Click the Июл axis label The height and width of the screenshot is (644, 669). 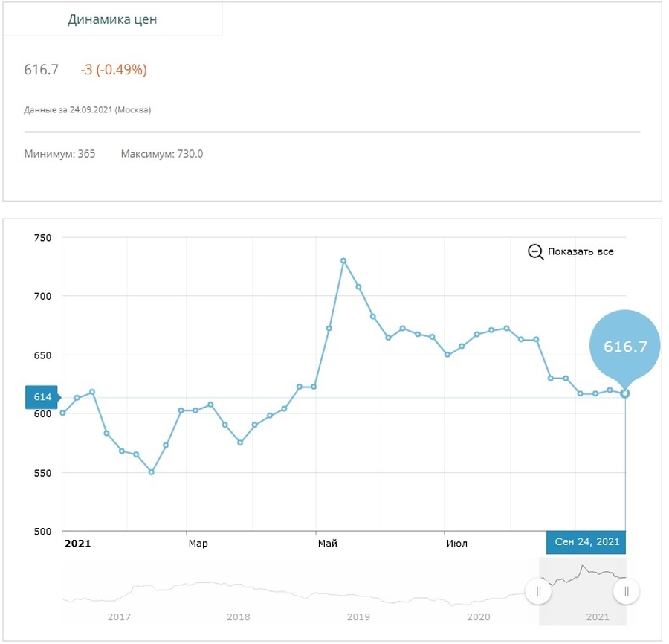pyautogui.click(x=457, y=544)
